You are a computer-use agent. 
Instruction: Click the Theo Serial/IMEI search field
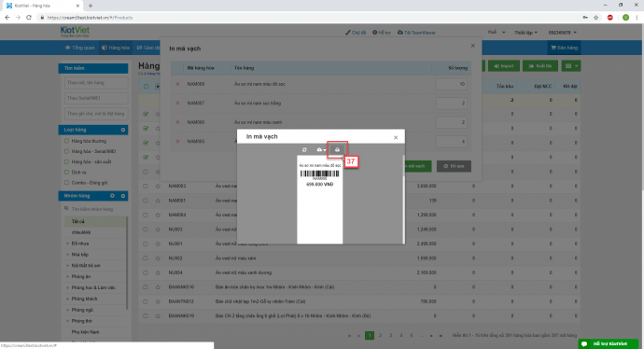click(96, 98)
